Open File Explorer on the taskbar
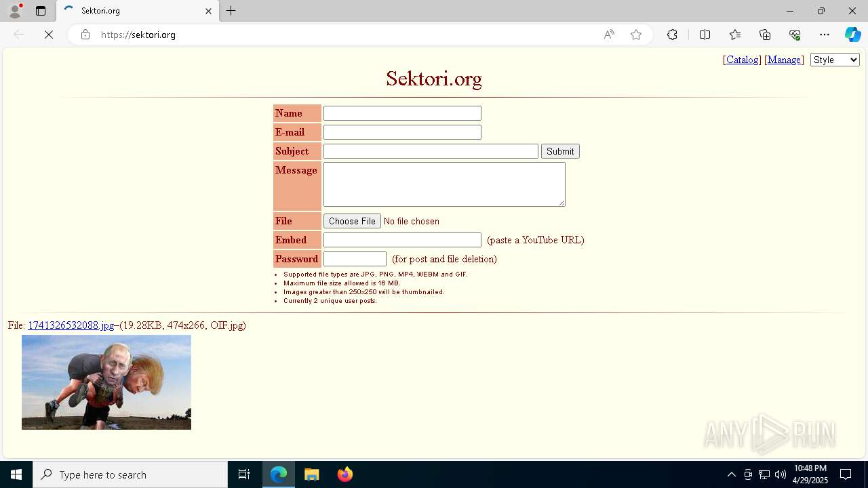Image resolution: width=868 pixels, height=488 pixels. click(312, 474)
